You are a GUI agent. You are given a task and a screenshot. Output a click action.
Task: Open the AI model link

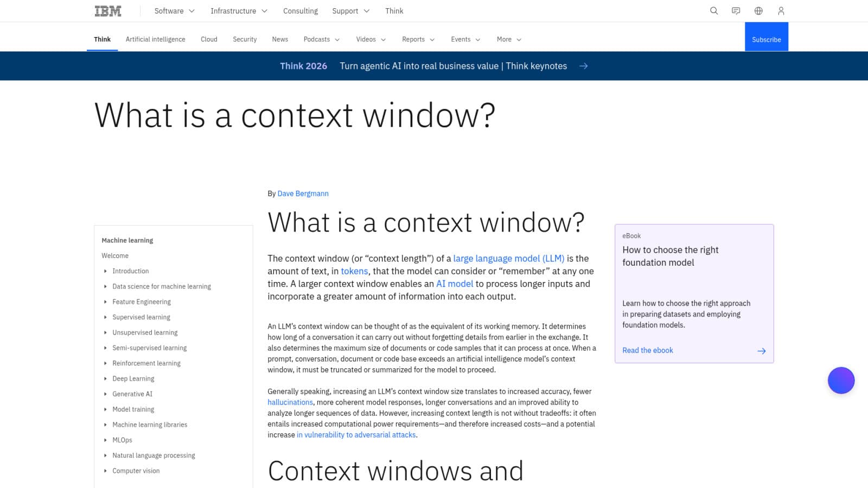tap(455, 284)
